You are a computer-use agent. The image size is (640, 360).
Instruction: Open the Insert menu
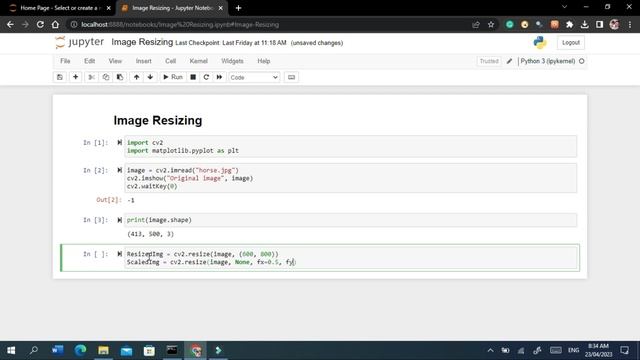[144, 61]
